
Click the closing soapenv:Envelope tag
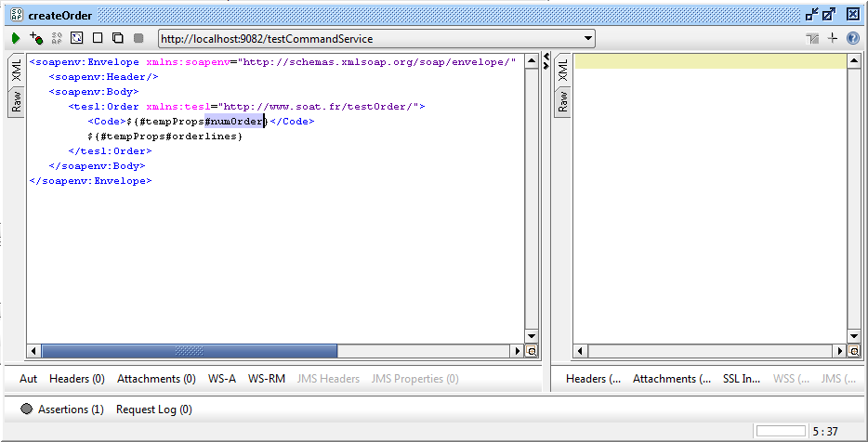(90, 181)
